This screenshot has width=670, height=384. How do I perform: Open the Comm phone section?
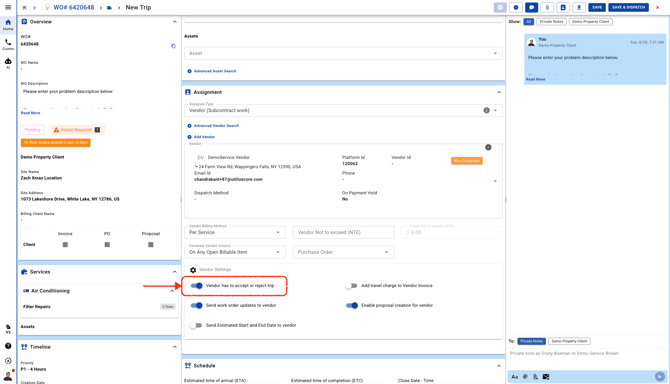(x=8, y=44)
